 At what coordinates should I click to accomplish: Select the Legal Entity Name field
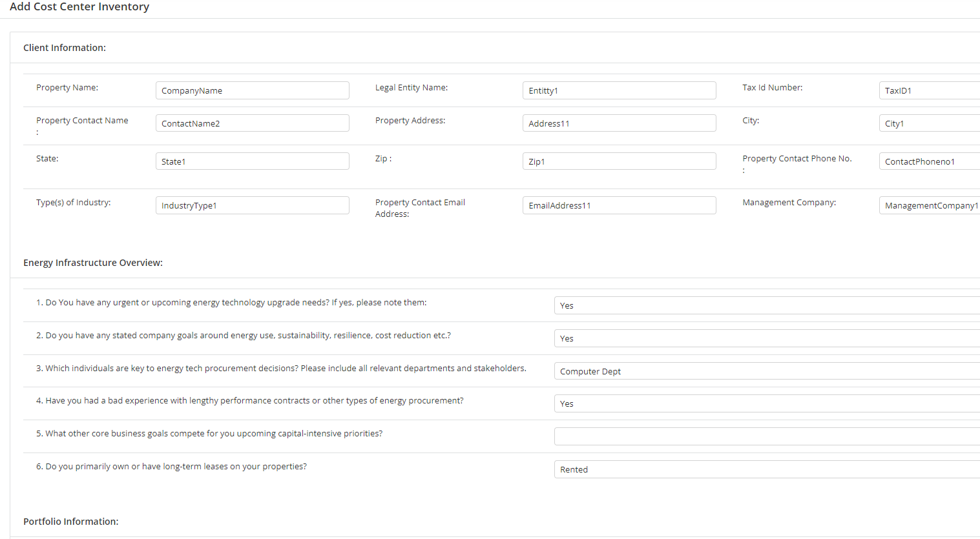618,90
